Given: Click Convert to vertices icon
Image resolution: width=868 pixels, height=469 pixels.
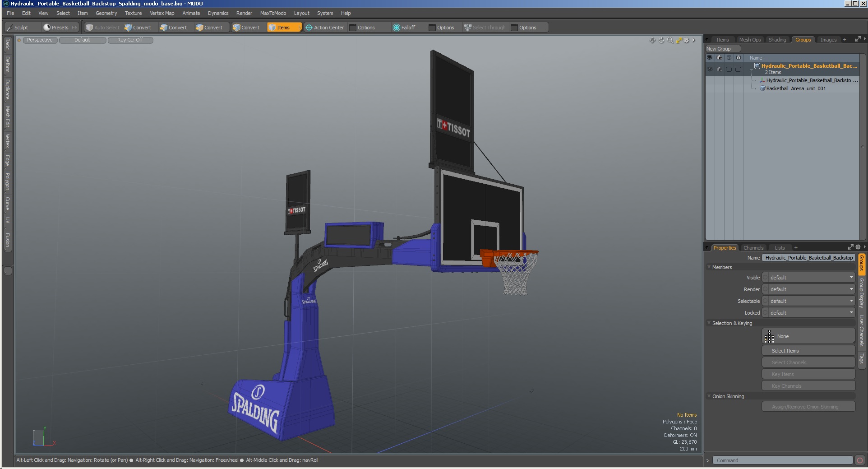Looking at the screenshot, I should tap(128, 28).
